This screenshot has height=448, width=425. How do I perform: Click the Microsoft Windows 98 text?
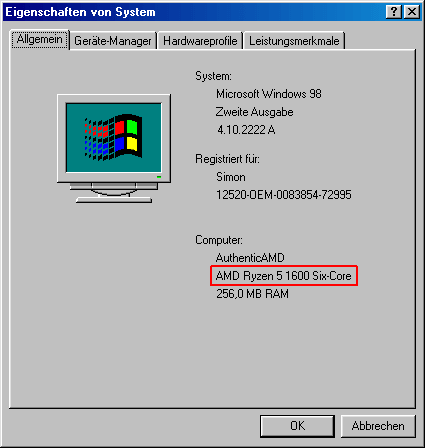point(269,94)
